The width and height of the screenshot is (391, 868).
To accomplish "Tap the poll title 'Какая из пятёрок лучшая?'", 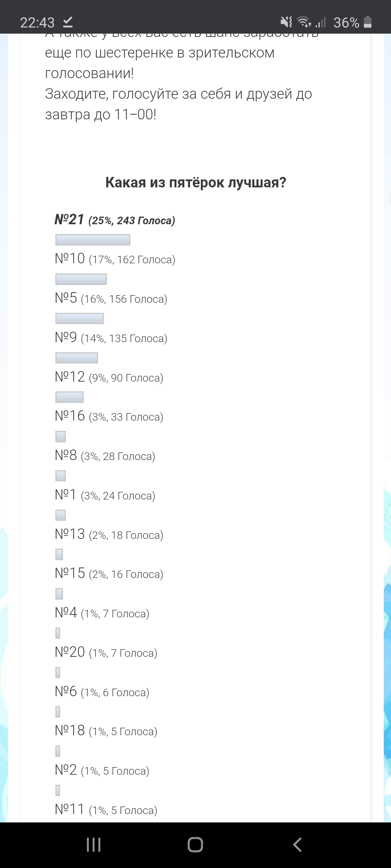I will pyautogui.click(x=195, y=182).
